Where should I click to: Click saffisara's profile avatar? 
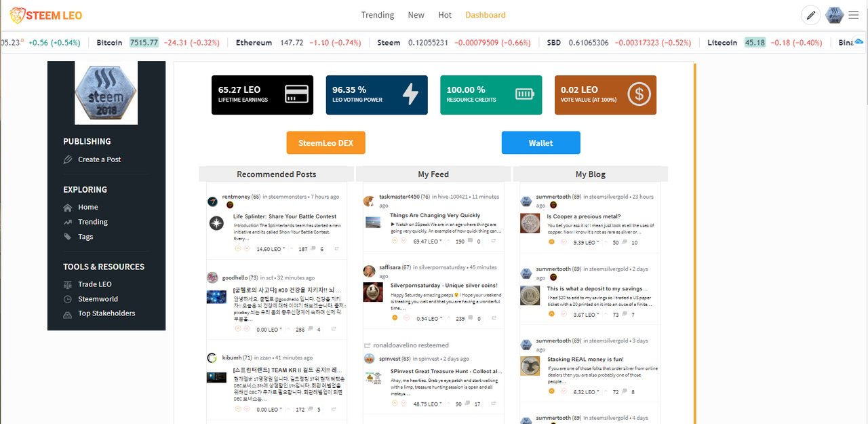click(x=369, y=271)
